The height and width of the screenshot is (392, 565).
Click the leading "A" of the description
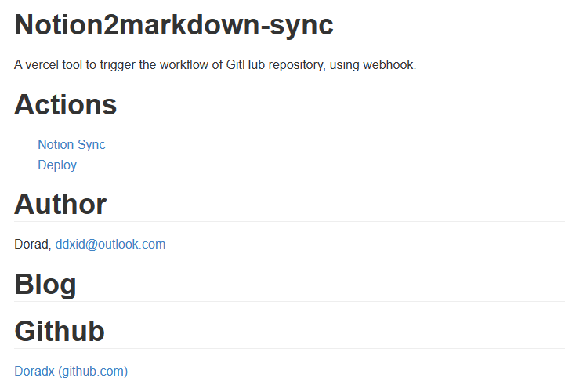18,65
